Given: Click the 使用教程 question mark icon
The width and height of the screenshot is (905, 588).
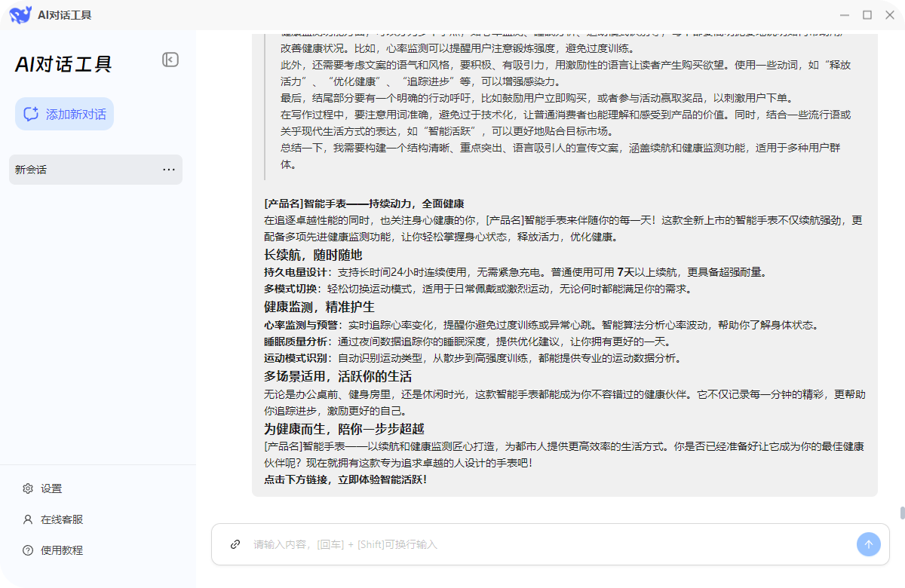Looking at the screenshot, I should [28, 550].
